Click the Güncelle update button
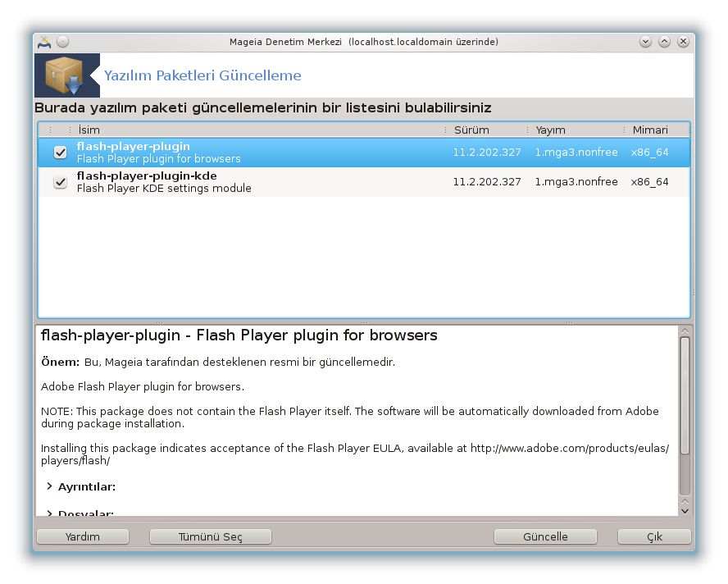 point(545,536)
